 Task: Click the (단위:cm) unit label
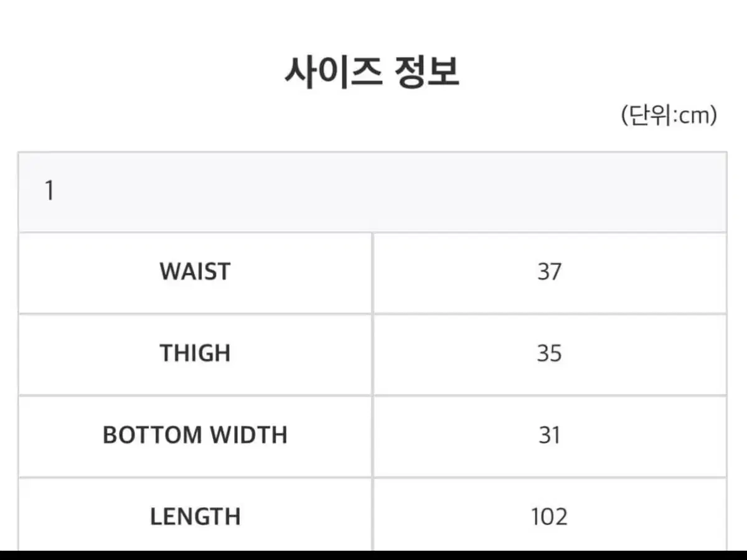pos(669,115)
